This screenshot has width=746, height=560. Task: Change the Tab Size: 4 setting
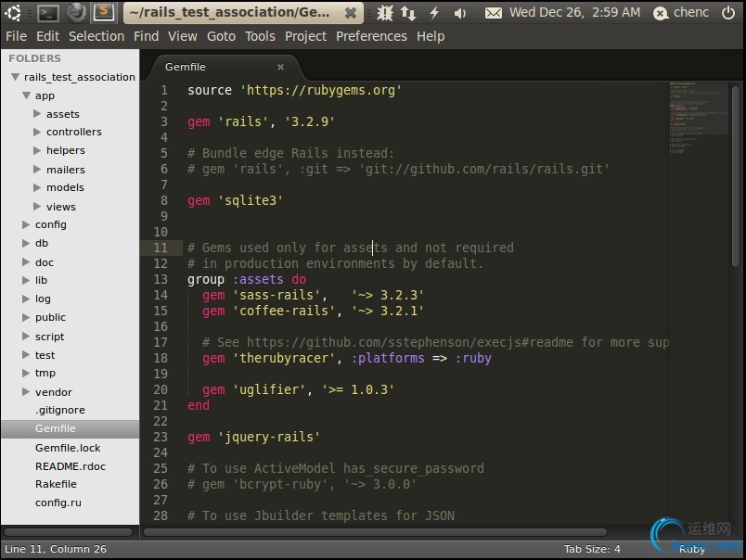coord(591,549)
